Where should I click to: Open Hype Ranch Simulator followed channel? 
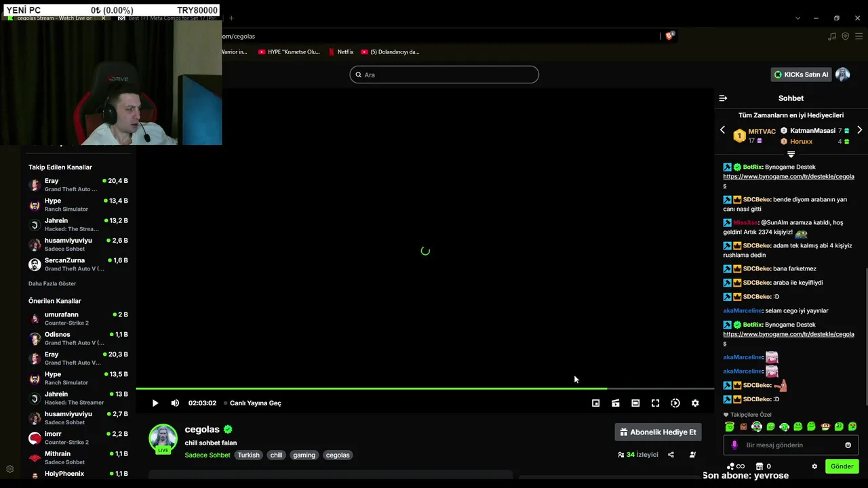78,205
